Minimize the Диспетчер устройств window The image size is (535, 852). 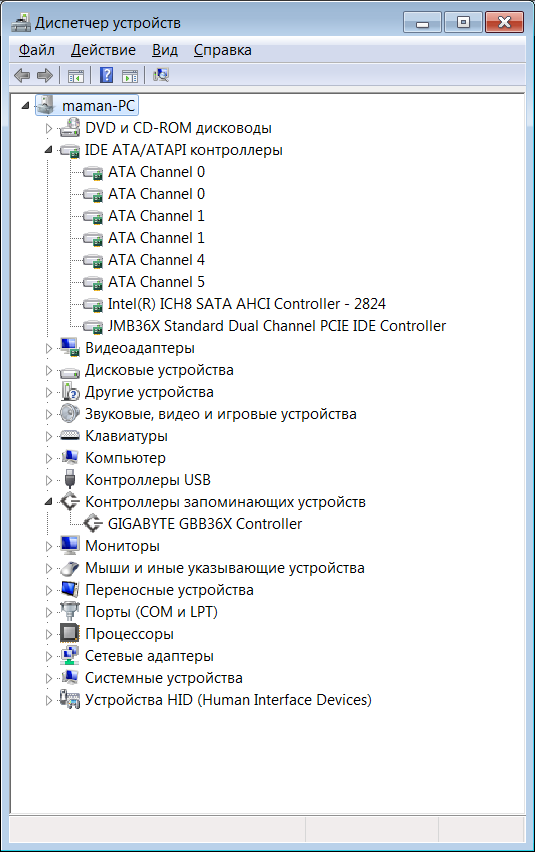422,23
